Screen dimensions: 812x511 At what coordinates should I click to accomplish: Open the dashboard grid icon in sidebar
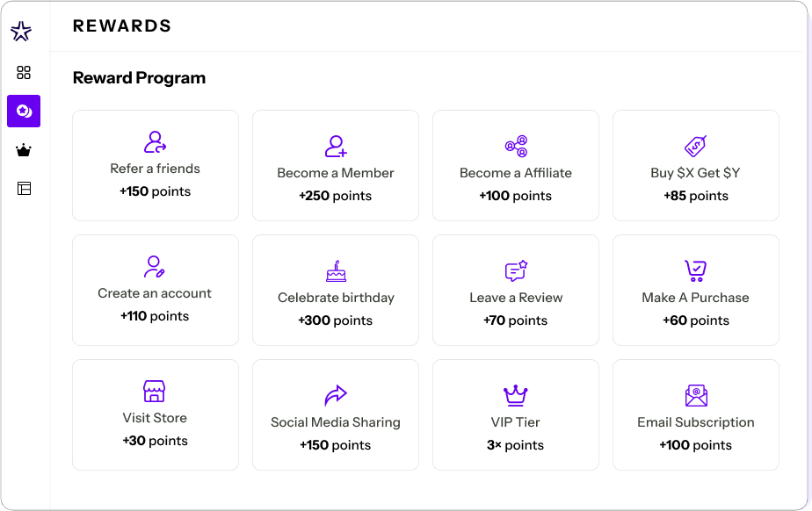tap(24, 73)
